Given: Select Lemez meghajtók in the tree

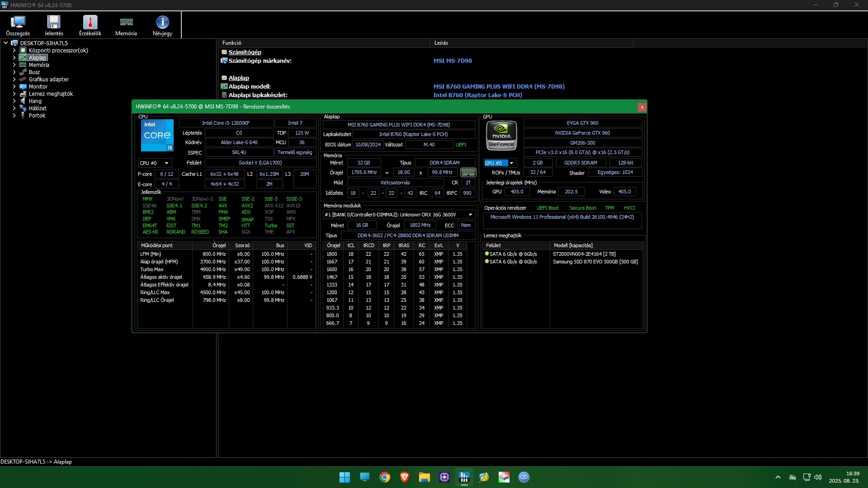Looking at the screenshot, I should pyautogui.click(x=51, y=94).
